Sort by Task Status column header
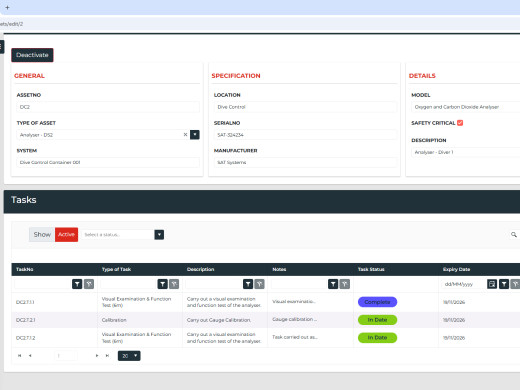This screenshot has height=390, width=520. pyautogui.click(x=371, y=269)
